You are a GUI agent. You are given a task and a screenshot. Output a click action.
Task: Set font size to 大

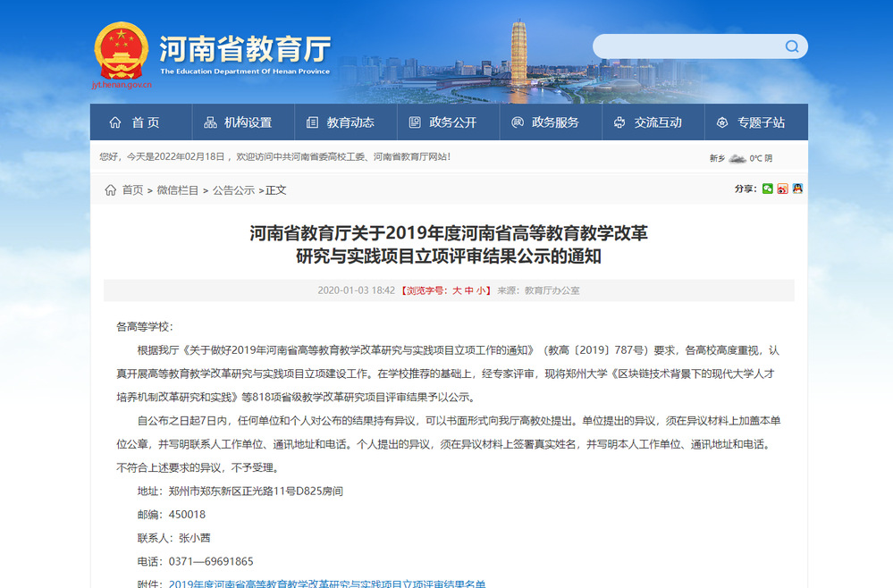[x=457, y=290]
